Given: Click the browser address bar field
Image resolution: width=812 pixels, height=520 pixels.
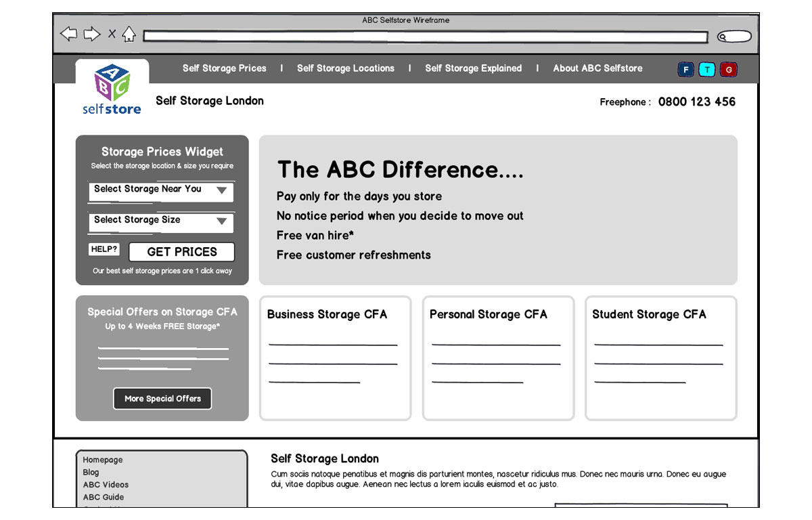Looking at the screenshot, I should pyautogui.click(x=425, y=37).
